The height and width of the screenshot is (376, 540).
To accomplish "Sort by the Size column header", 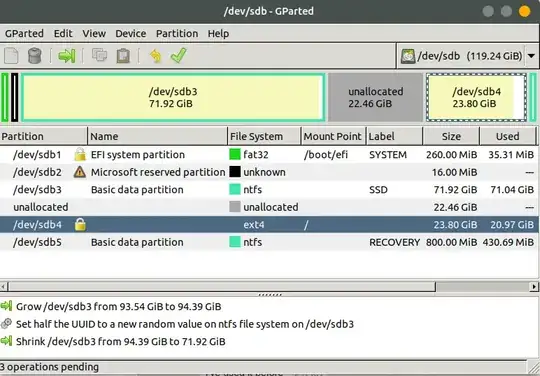I will click(451, 136).
